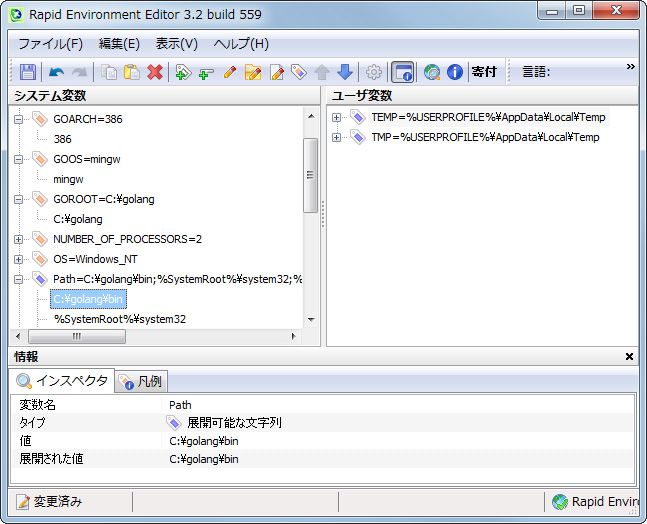Collapse the GOOS=mingw node

tap(18, 159)
